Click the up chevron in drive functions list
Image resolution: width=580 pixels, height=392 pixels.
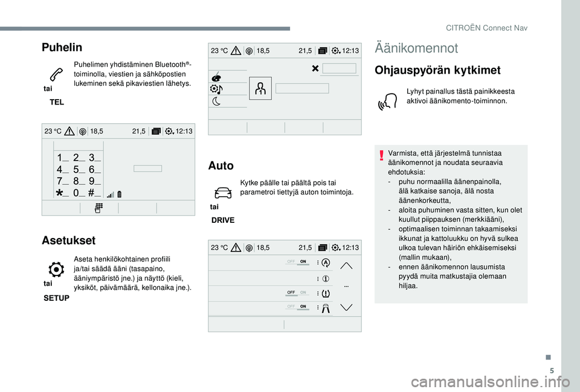(346, 266)
